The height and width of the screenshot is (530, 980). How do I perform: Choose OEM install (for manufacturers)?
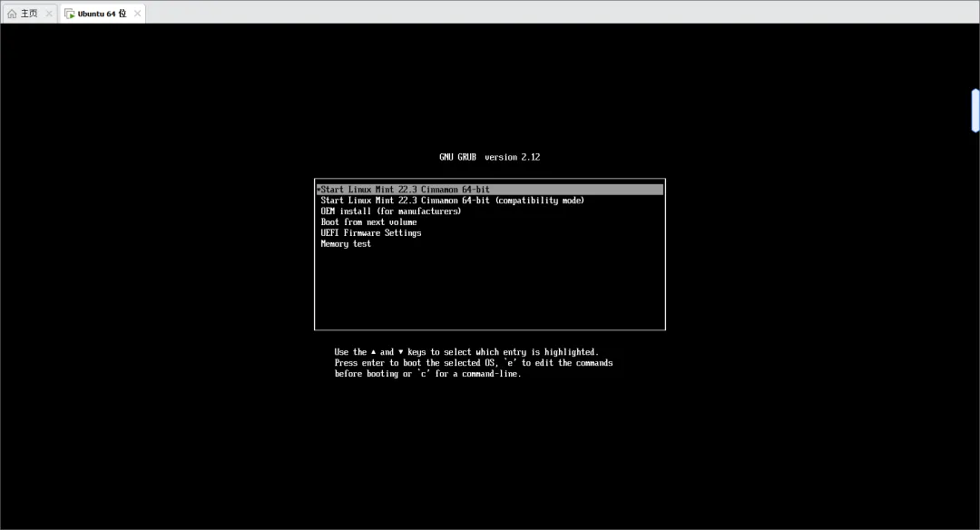(x=390, y=211)
